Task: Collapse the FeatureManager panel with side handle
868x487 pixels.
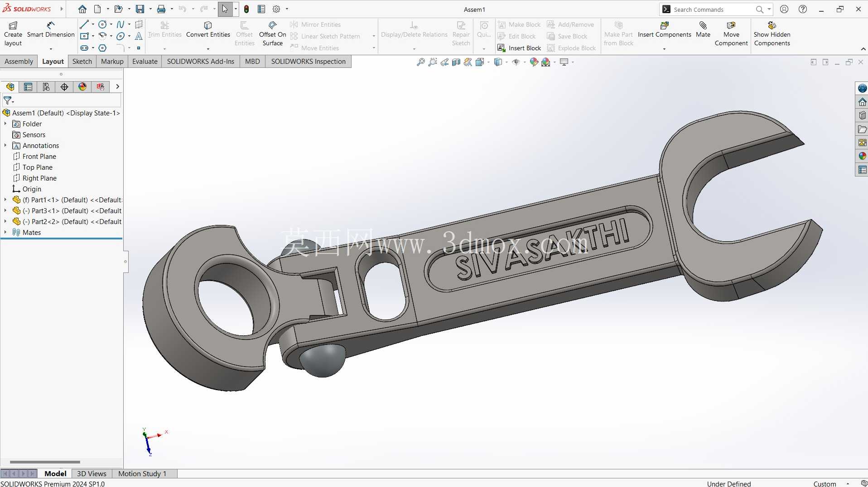Action: pyautogui.click(x=125, y=262)
